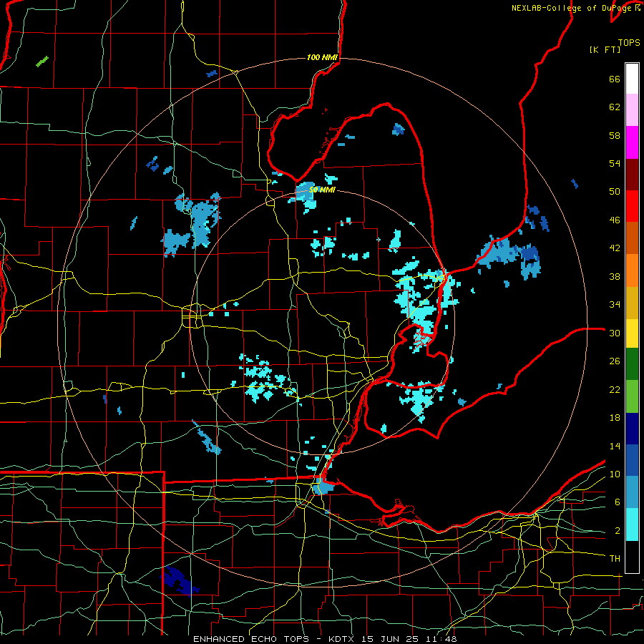This screenshot has width=644, height=644.
Task: Click the legend value 10
Action: 615,474
